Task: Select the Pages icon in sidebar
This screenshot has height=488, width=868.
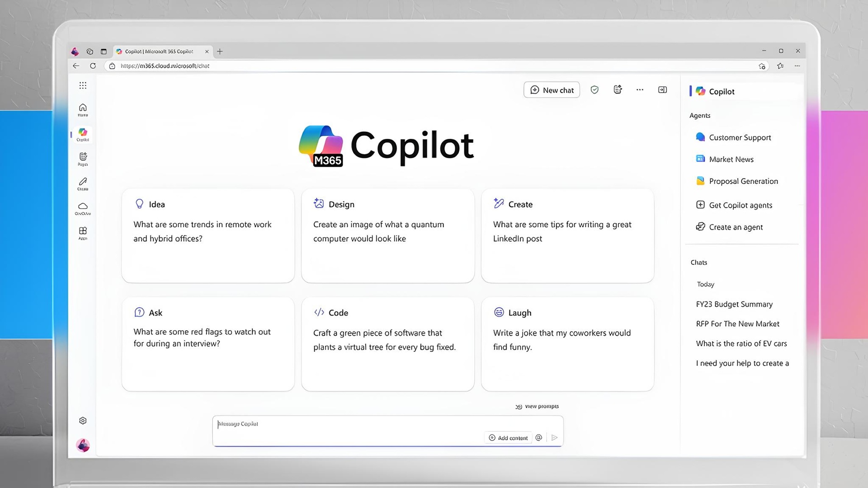Action: click(83, 159)
